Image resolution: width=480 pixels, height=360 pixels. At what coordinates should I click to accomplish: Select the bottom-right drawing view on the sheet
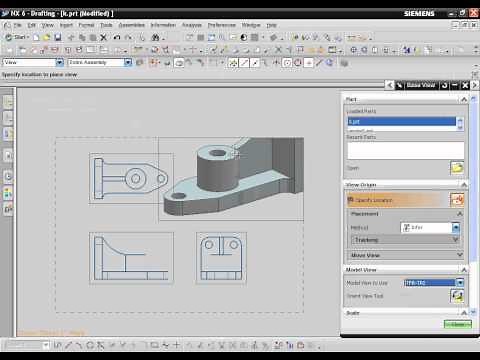tap(221, 258)
